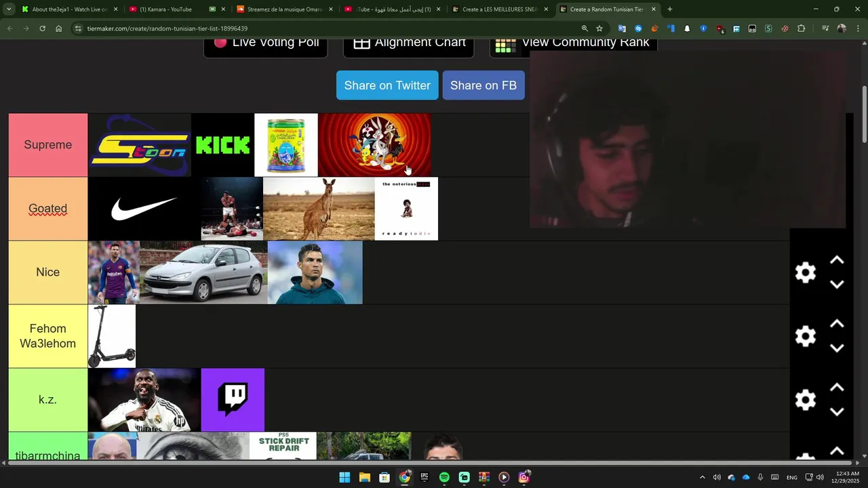Move Fehom Wa3lehom tier up
Image resolution: width=868 pixels, height=488 pixels.
click(837, 324)
